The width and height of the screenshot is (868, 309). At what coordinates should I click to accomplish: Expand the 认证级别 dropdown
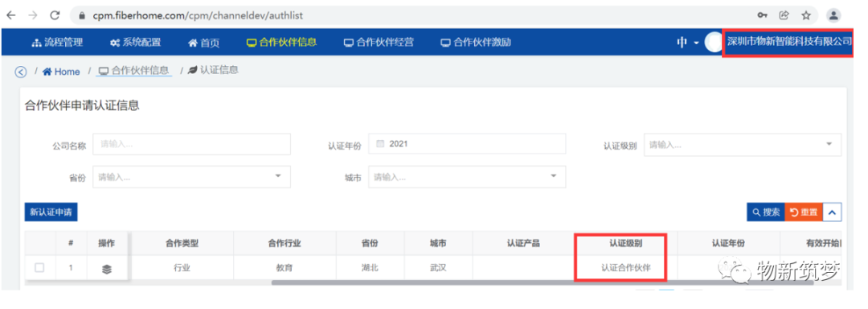tap(743, 145)
